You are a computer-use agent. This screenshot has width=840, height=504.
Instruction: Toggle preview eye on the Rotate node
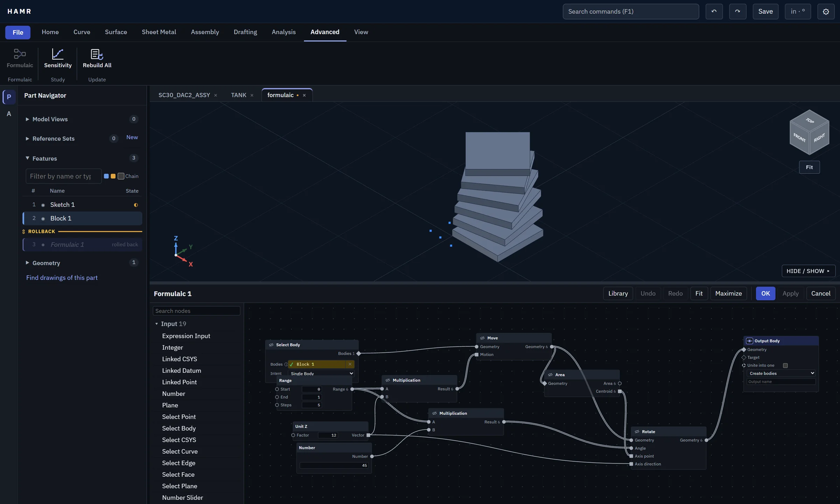tap(637, 432)
